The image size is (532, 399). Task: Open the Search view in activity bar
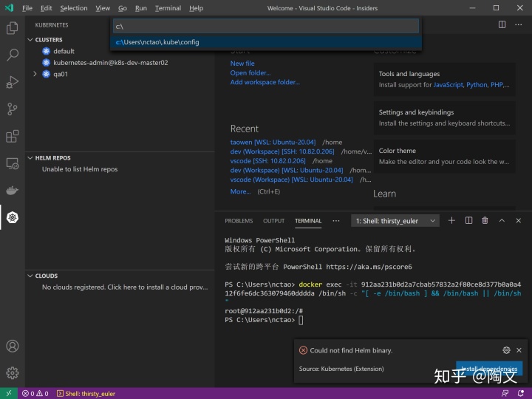13,55
